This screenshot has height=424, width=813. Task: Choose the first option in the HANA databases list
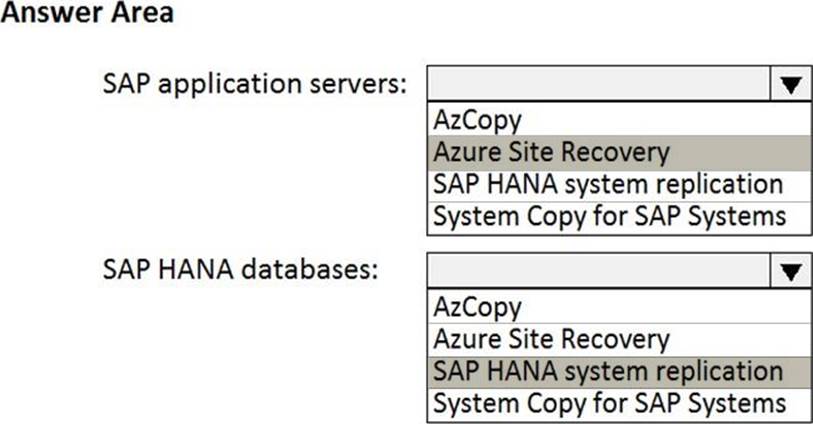[x=478, y=307]
